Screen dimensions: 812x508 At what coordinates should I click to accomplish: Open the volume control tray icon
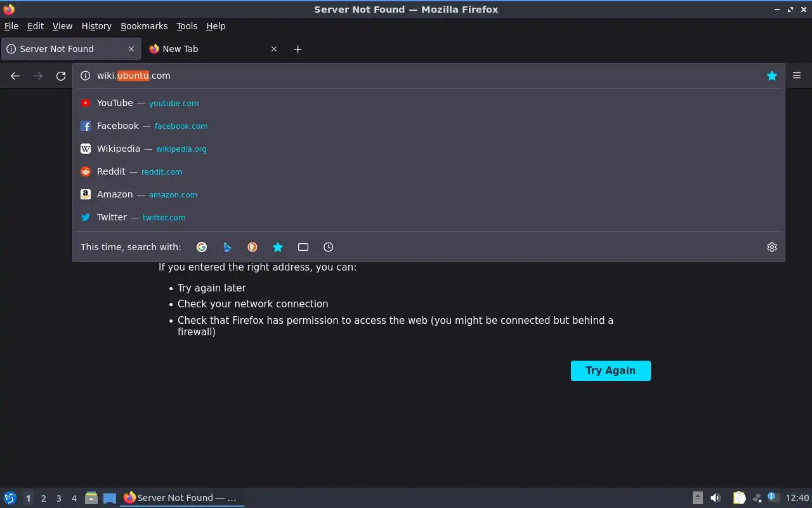point(716,498)
